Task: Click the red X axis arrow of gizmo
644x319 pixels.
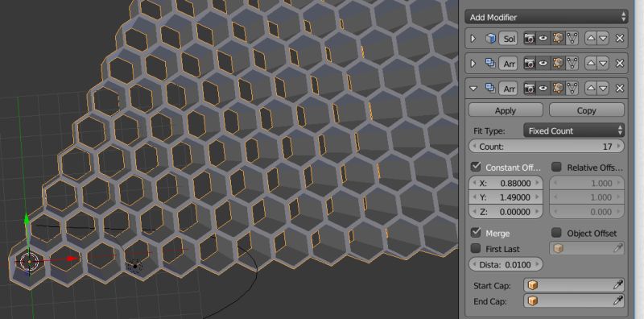Action: [72, 259]
